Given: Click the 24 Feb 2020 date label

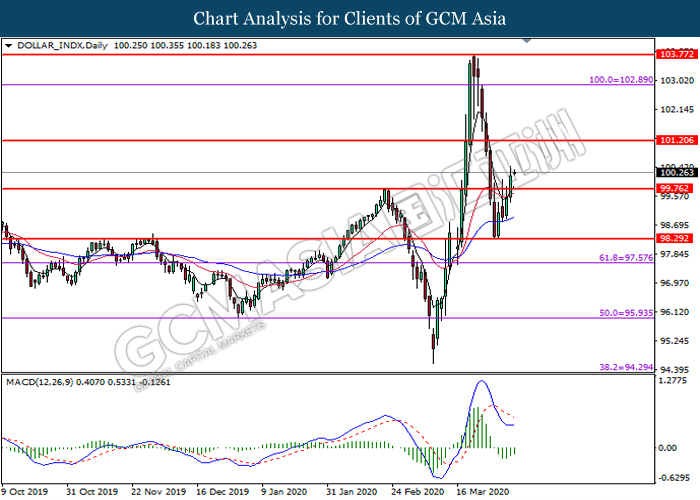Looking at the screenshot, I should pos(417,492).
